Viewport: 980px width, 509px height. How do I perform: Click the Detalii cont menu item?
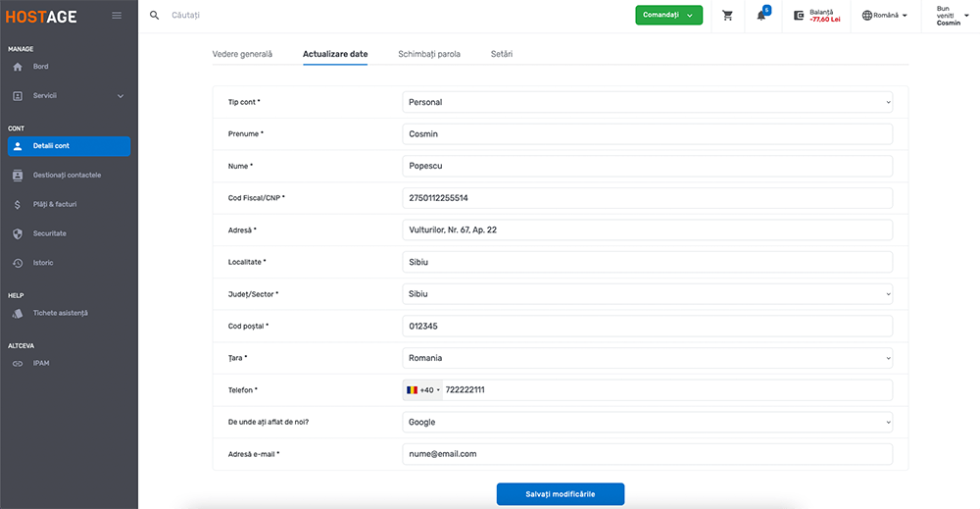click(69, 146)
